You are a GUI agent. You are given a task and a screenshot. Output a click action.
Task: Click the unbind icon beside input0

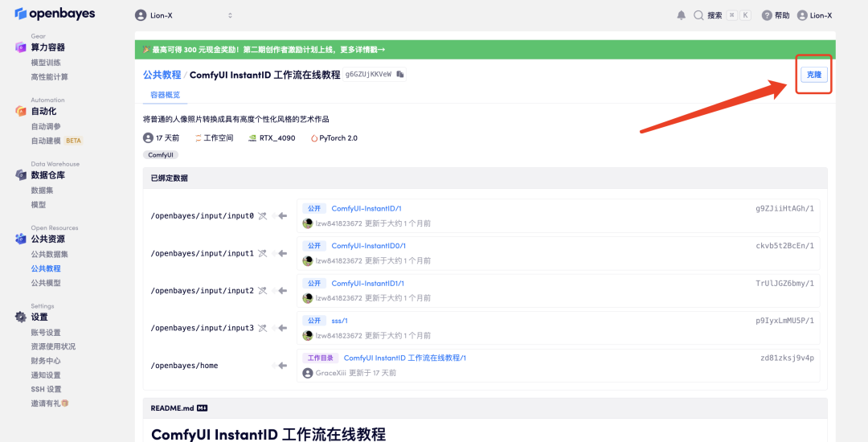pyautogui.click(x=262, y=215)
